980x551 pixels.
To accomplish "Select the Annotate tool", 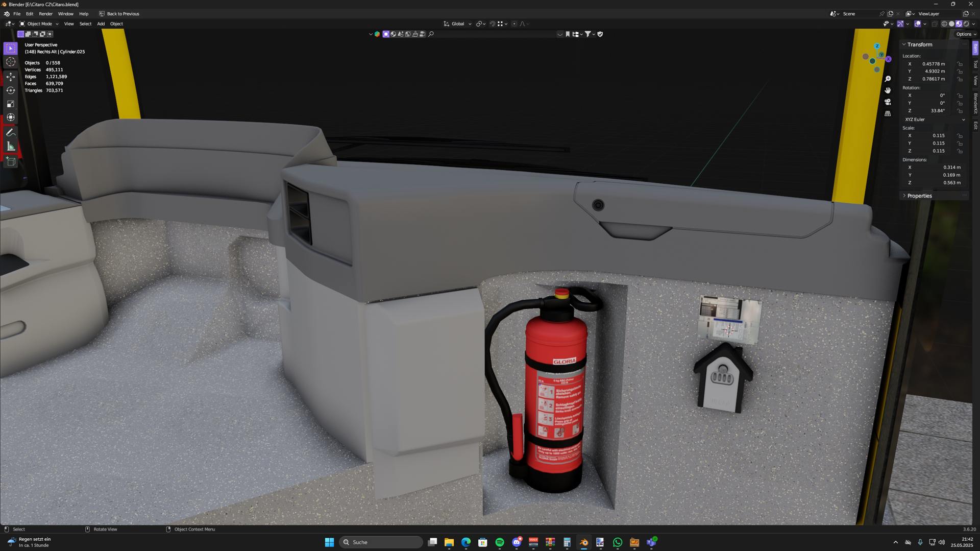I will pyautogui.click(x=11, y=133).
